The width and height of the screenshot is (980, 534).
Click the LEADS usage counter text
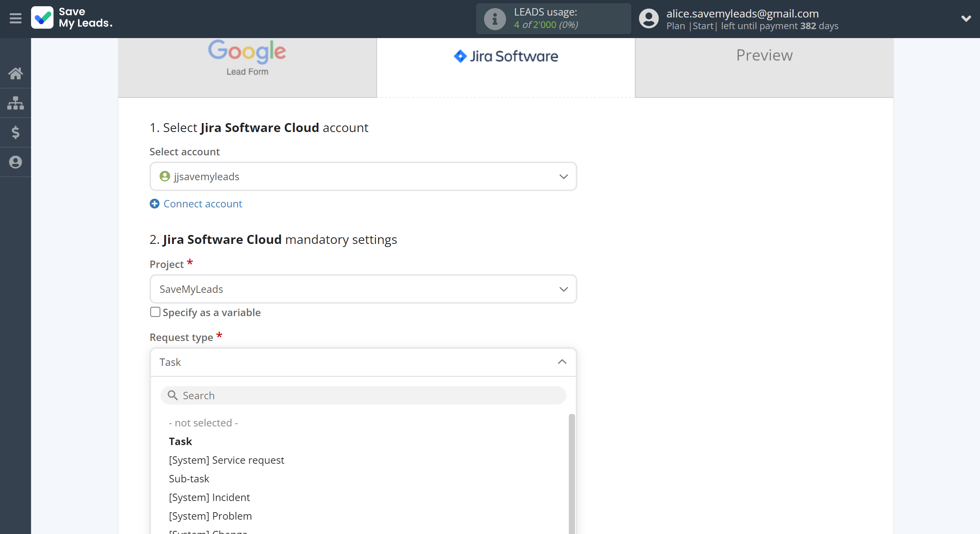(546, 24)
